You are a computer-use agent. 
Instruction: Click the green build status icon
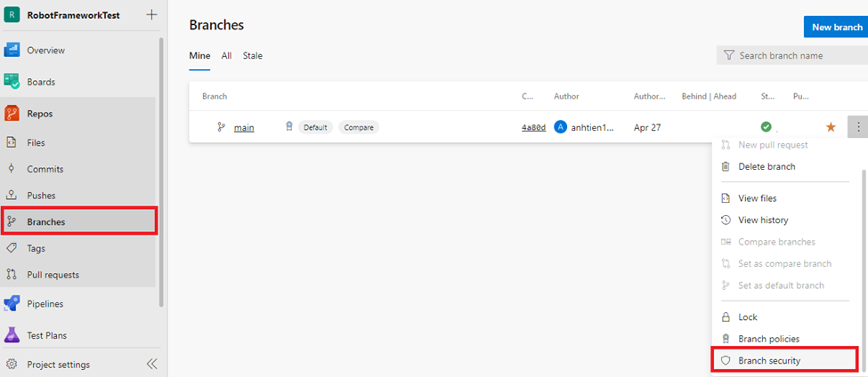766,127
